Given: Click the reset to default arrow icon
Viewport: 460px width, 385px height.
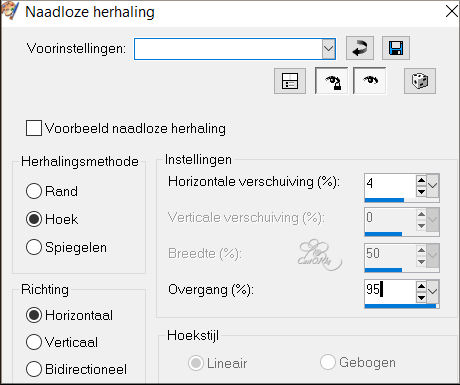Looking at the screenshot, I should coord(360,48).
